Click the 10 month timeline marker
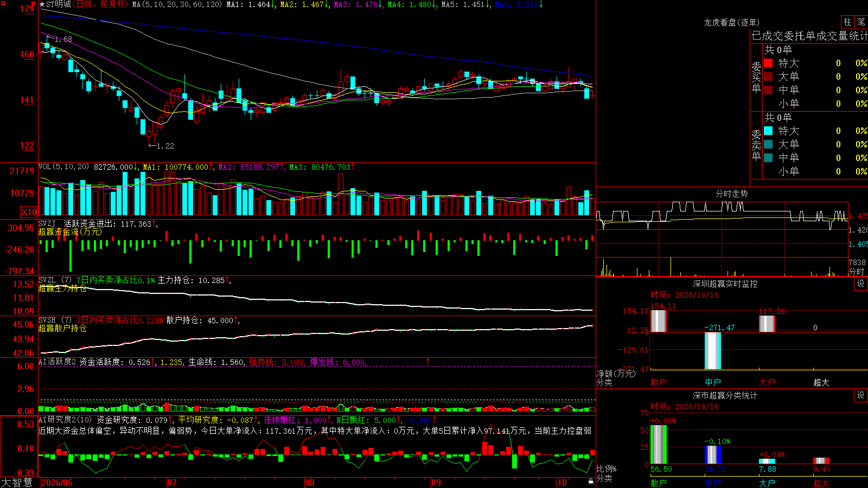This screenshot has width=868, height=488. 562,483
